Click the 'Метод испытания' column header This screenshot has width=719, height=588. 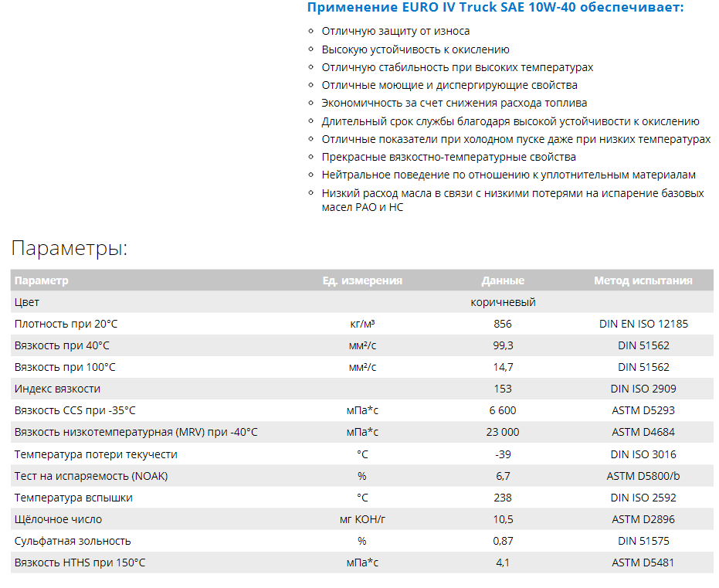[x=643, y=280]
